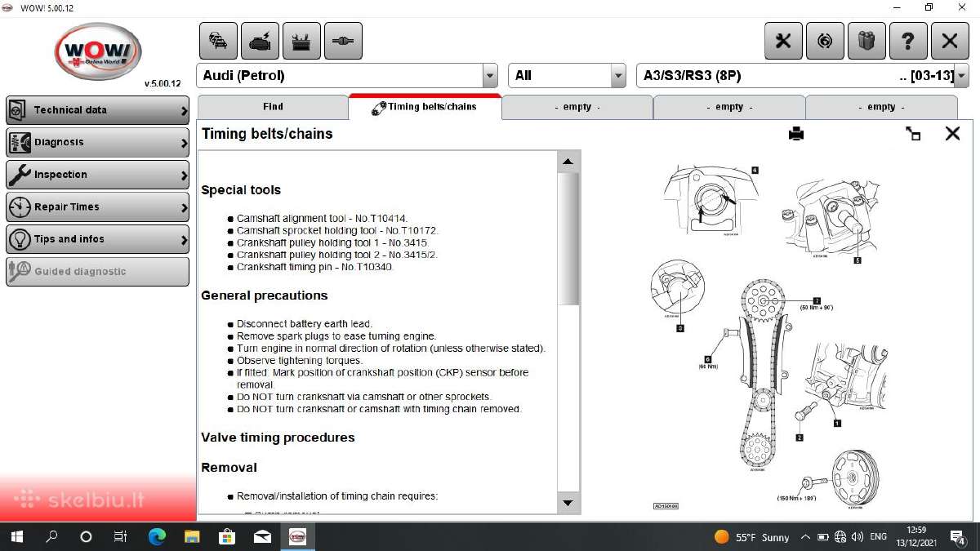Screen dimensions: 980x551
Task: Open Tips and infos menu
Action: [97, 239]
